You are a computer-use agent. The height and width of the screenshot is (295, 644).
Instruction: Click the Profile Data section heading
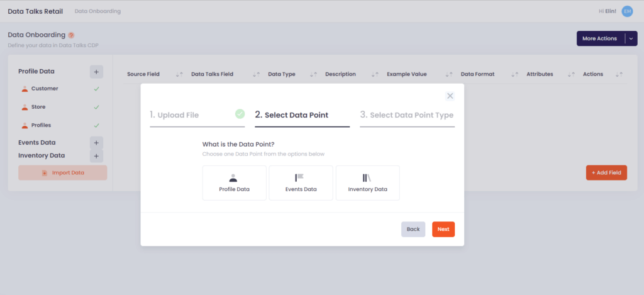coord(36,72)
